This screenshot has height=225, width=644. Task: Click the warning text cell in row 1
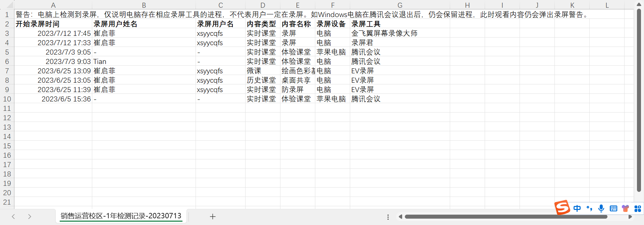(302, 15)
